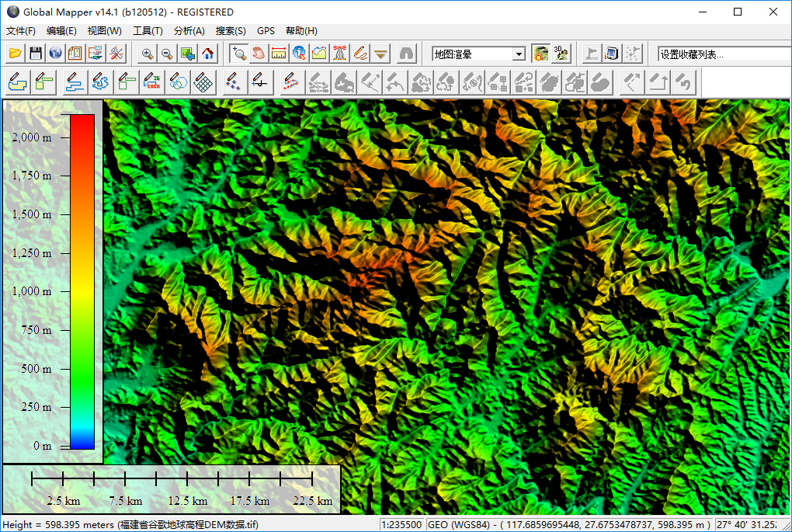The image size is (792, 532).
Task: Open the 文件(F) menu
Action: (x=21, y=31)
